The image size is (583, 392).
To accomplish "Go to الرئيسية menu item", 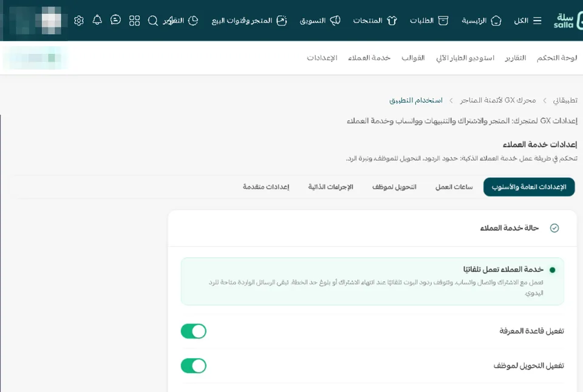I will pyautogui.click(x=474, y=21).
